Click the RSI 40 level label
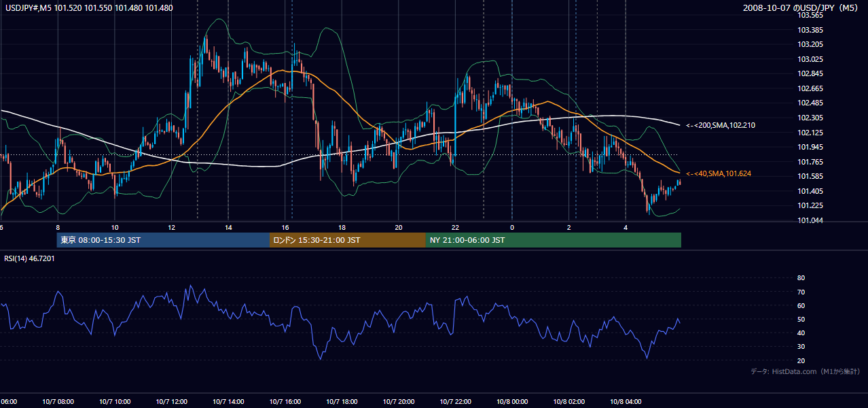The height and width of the screenshot is (408, 868). pyautogui.click(x=801, y=333)
